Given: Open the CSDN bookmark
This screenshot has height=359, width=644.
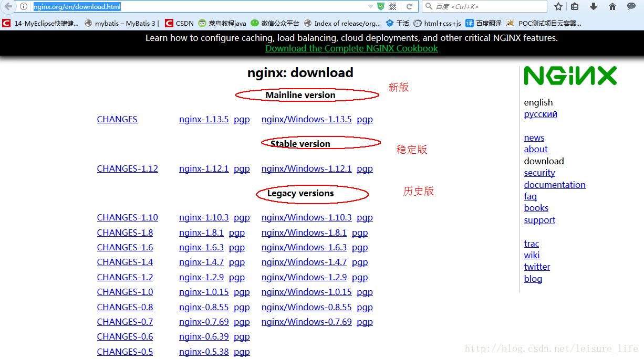Looking at the screenshot, I should [179, 23].
